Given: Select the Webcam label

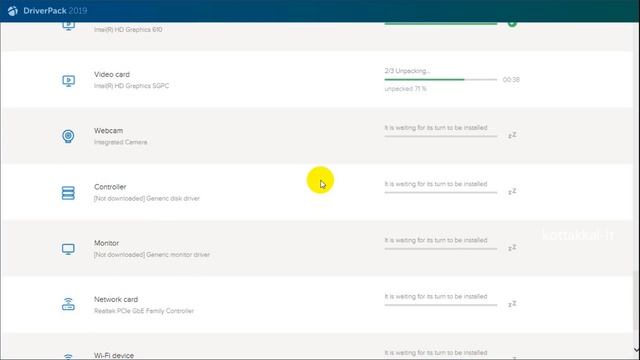Looking at the screenshot, I should (x=108, y=131).
